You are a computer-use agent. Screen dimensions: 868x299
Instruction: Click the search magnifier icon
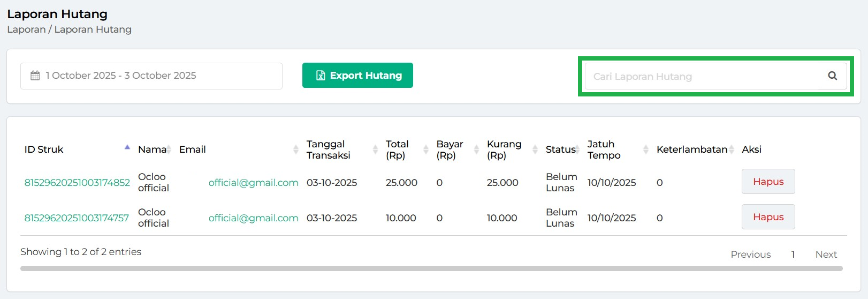(x=832, y=76)
